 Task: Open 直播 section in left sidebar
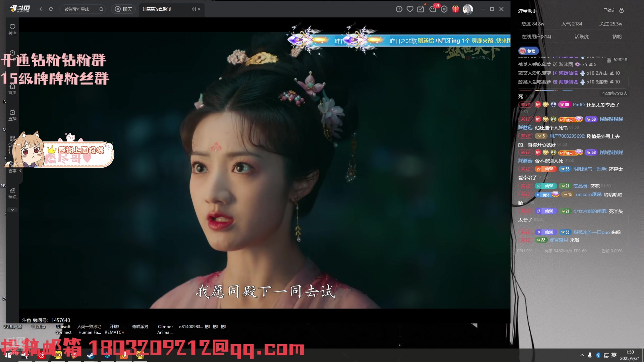(12, 115)
